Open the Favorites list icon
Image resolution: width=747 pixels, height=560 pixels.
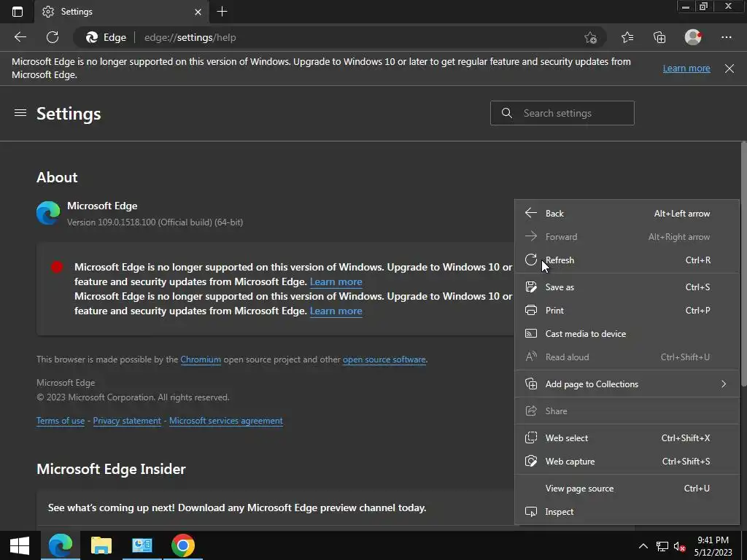click(x=627, y=37)
